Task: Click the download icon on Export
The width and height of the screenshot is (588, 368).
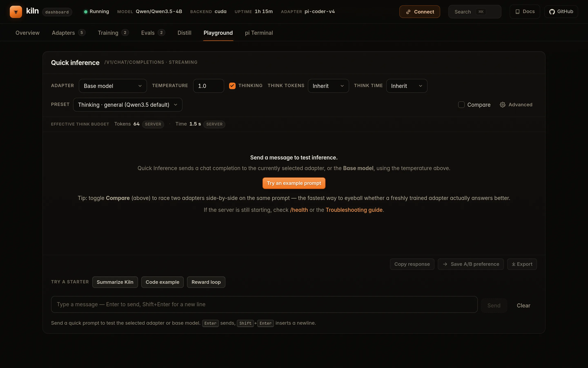Action: (x=513, y=264)
